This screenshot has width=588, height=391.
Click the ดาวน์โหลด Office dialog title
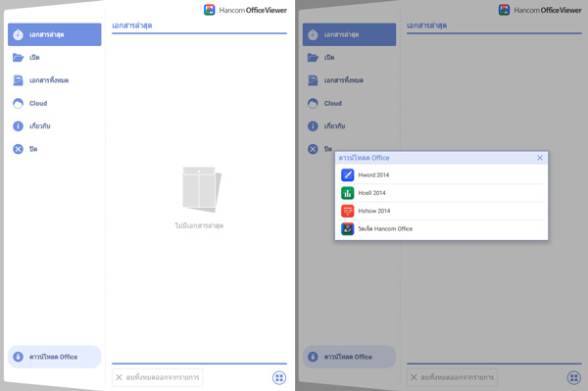point(365,158)
